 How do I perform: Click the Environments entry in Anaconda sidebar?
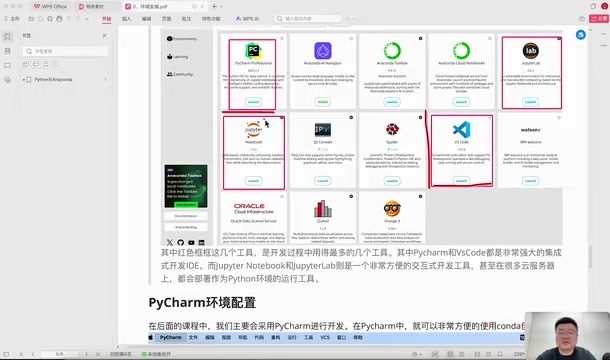[182, 39]
